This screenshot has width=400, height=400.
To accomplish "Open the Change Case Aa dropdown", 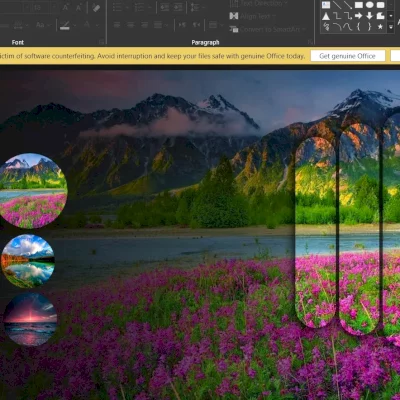I will coord(42,25).
